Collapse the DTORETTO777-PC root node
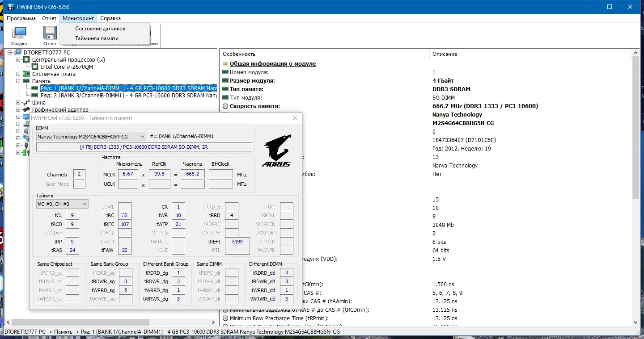The image size is (644, 339). [10, 53]
